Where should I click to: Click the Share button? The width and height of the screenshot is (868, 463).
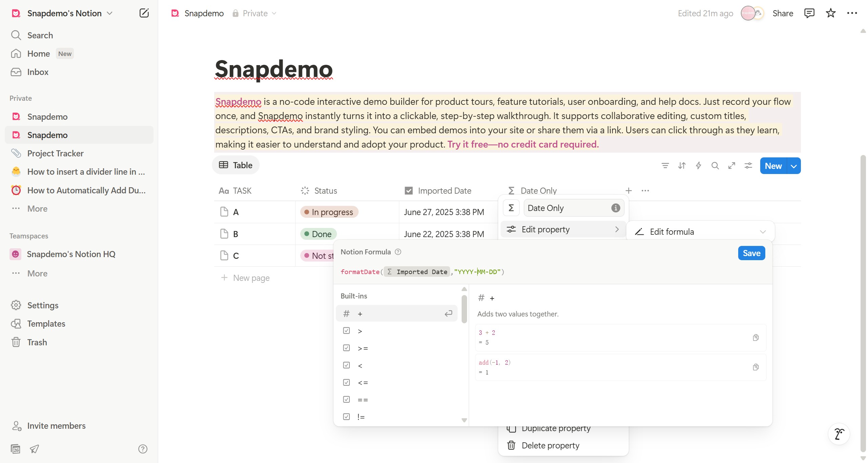(783, 13)
